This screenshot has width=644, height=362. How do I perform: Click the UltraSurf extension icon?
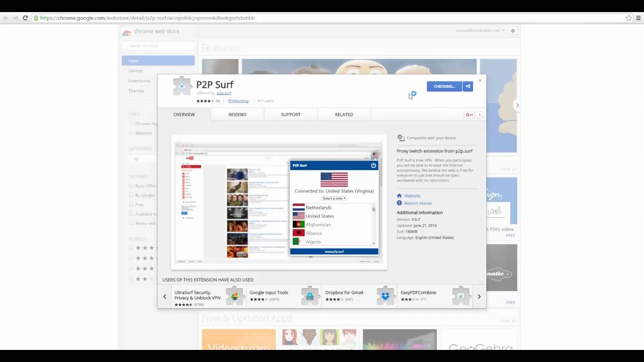234,296
